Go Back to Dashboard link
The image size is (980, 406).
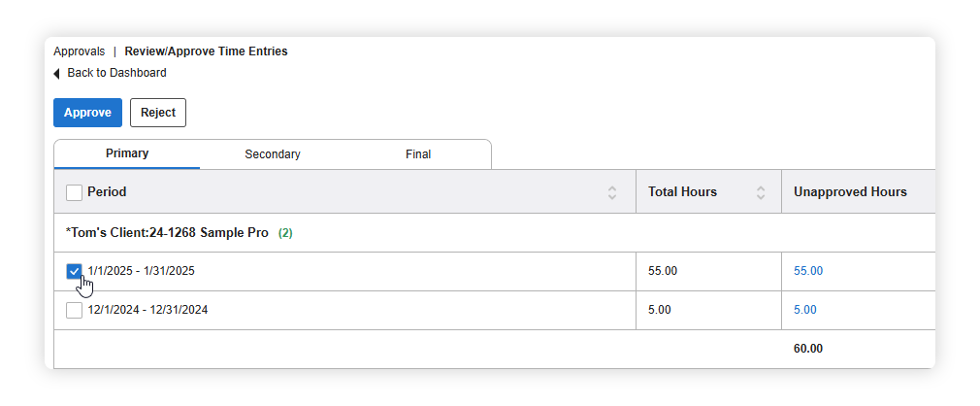click(116, 73)
